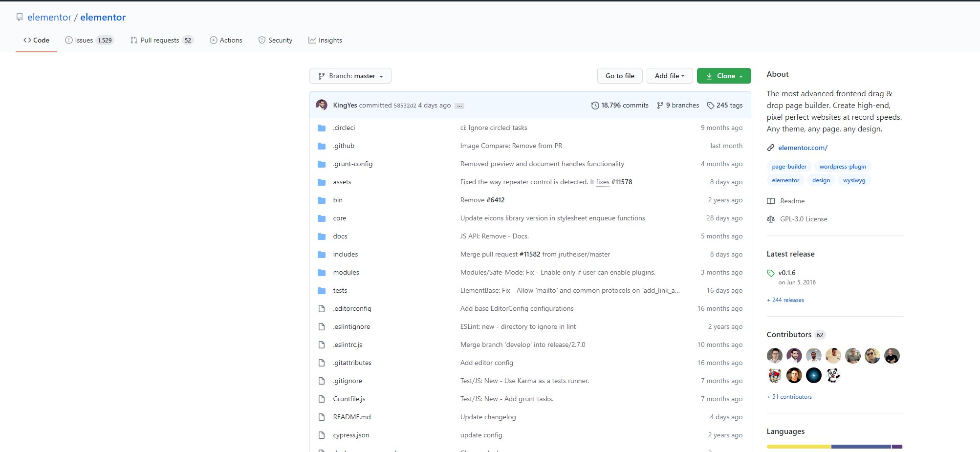
Task: Open the Pull requests tab
Action: (x=162, y=40)
